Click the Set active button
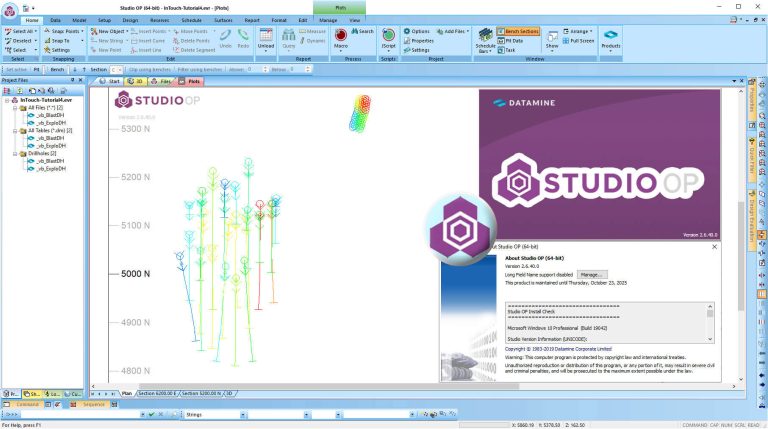This screenshot has height=429, width=768. [x=16, y=70]
